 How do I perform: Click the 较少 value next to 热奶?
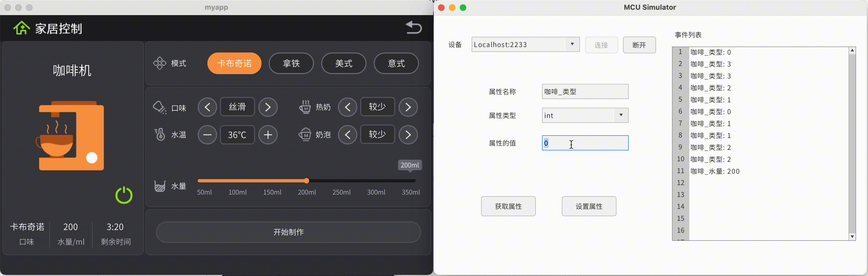pyautogui.click(x=377, y=107)
